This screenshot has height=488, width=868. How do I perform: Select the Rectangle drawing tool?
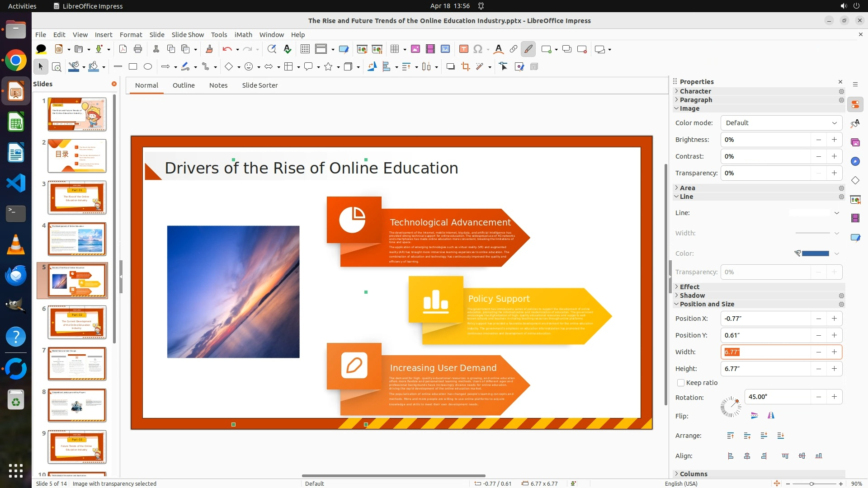132,67
